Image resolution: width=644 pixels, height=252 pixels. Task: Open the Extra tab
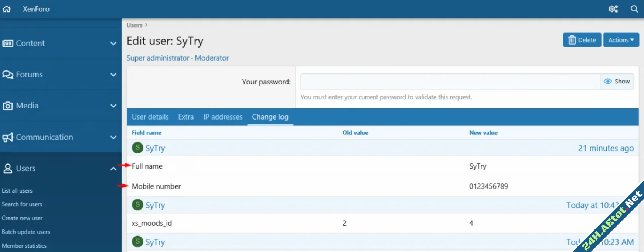pyautogui.click(x=186, y=117)
